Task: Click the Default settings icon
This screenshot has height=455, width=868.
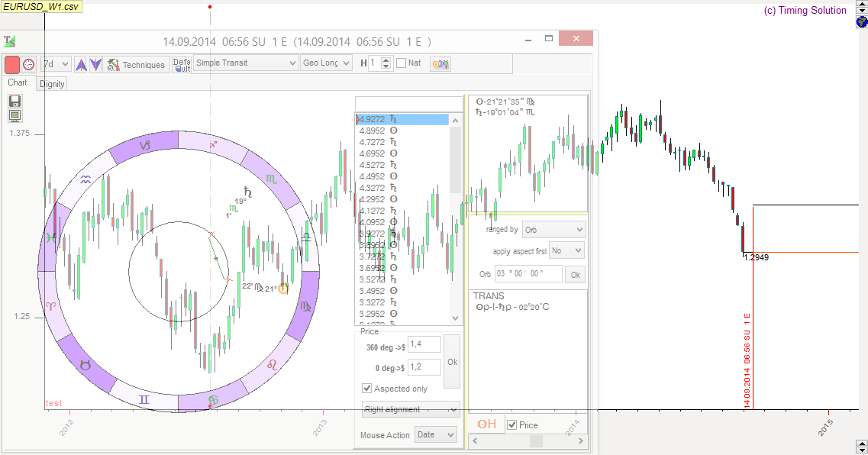Action: coord(182,64)
